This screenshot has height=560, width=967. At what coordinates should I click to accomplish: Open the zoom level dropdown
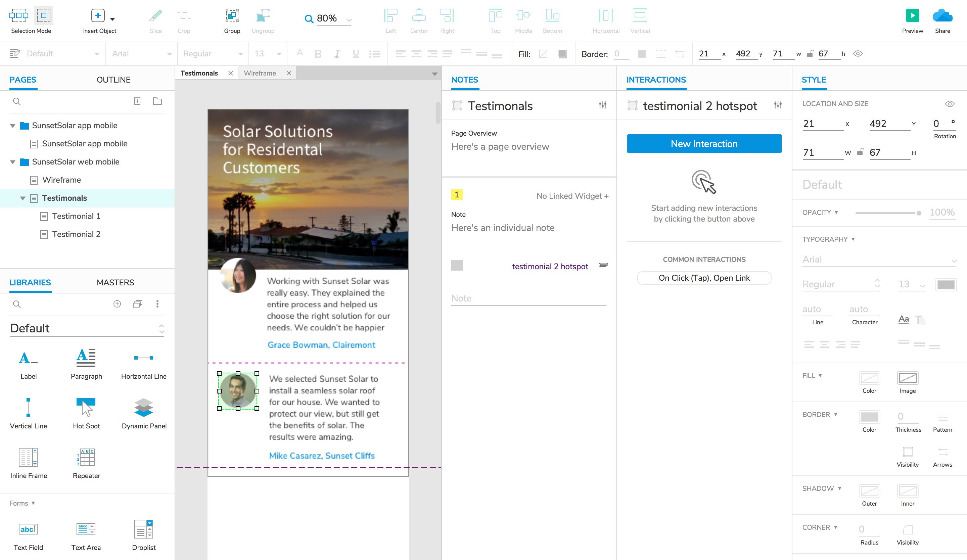(349, 19)
